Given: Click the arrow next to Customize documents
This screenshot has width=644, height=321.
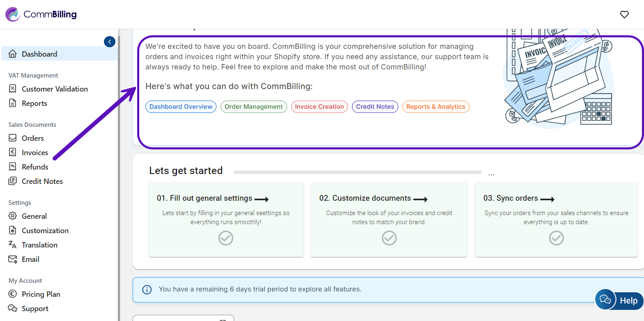Looking at the screenshot, I should tap(421, 199).
